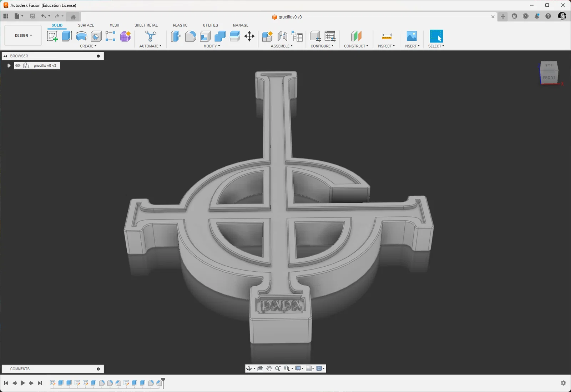Click the Front face of the ViewCube
Screen dimensions: 571x392
(549, 77)
